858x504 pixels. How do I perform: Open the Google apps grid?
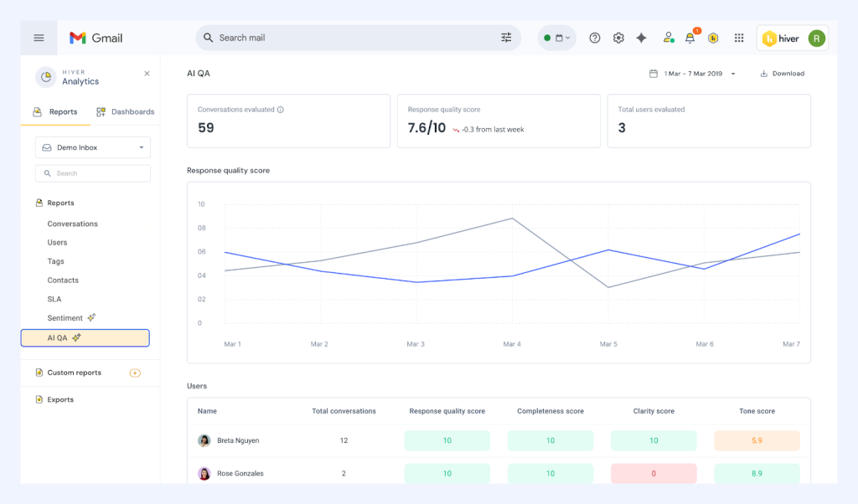(739, 38)
